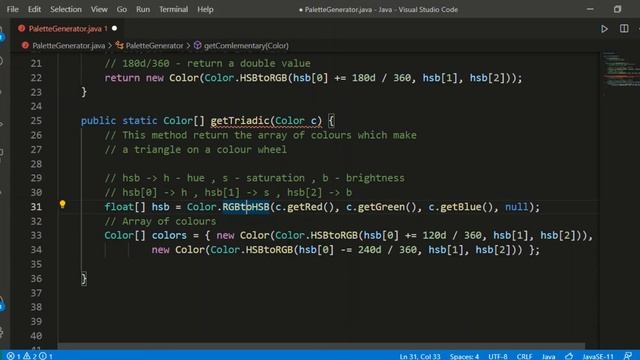Viewport: 640px width, 360px height.
Task: Expand PaletteGenerator class breadcrumb segment
Action: click(154, 46)
